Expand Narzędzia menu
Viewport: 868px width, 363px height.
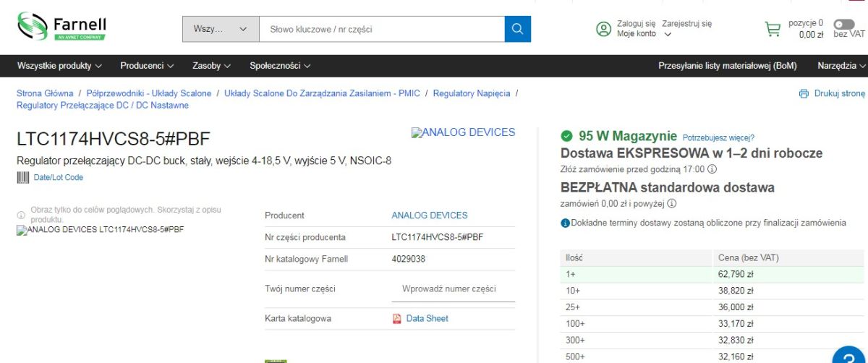point(842,66)
